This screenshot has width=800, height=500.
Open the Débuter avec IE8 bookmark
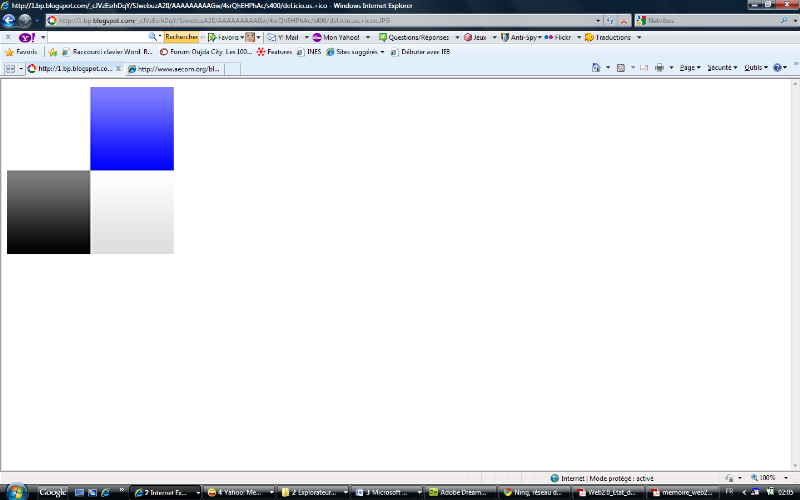(420, 52)
